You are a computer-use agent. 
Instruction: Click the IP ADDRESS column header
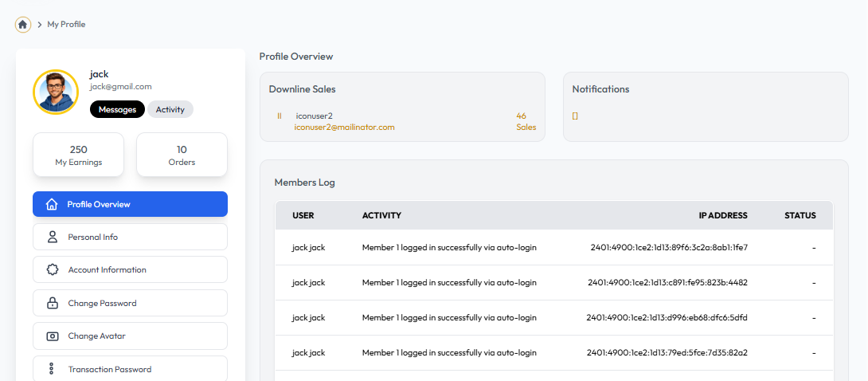pyautogui.click(x=723, y=215)
